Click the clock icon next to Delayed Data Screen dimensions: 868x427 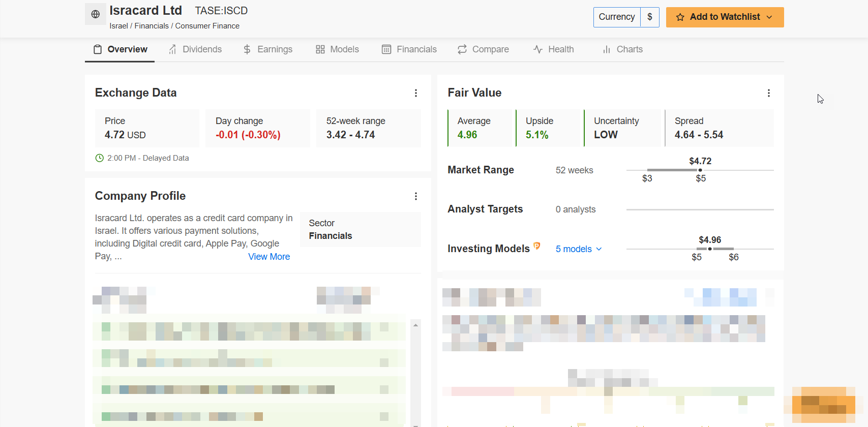[x=100, y=158]
